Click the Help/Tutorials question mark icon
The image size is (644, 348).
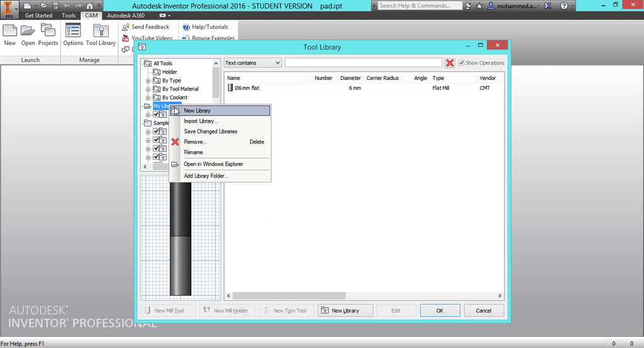click(186, 27)
